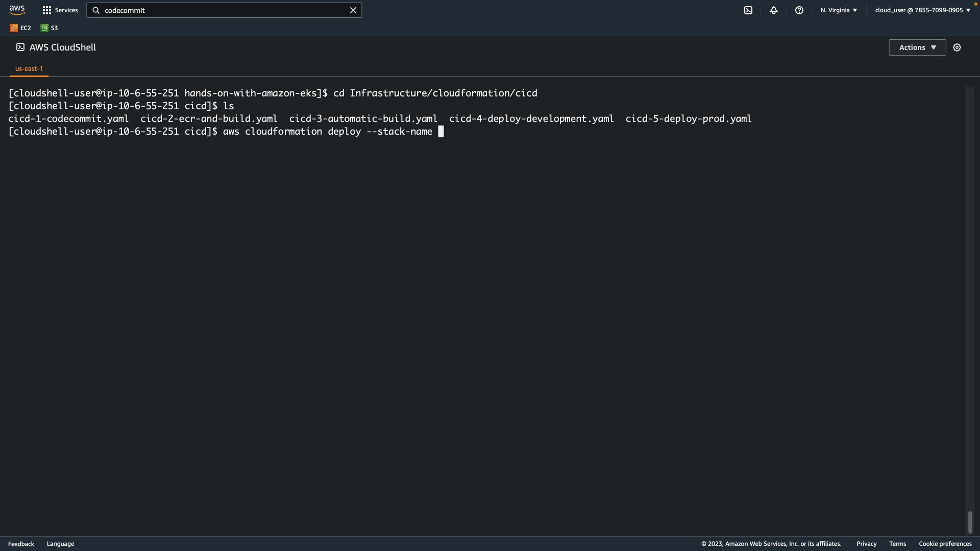This screenshot has width=980, height=551.
Task: Open Cookie preferences
Action: (945, 544)
